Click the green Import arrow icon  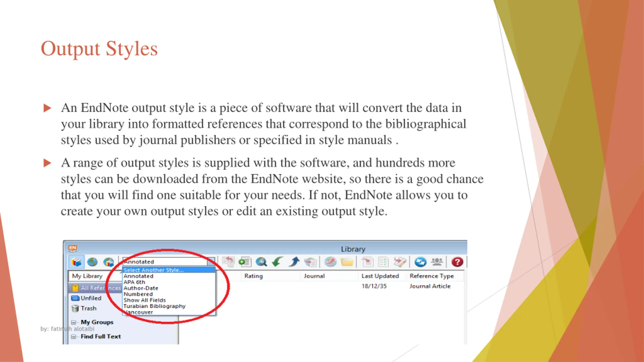point(277,262)
